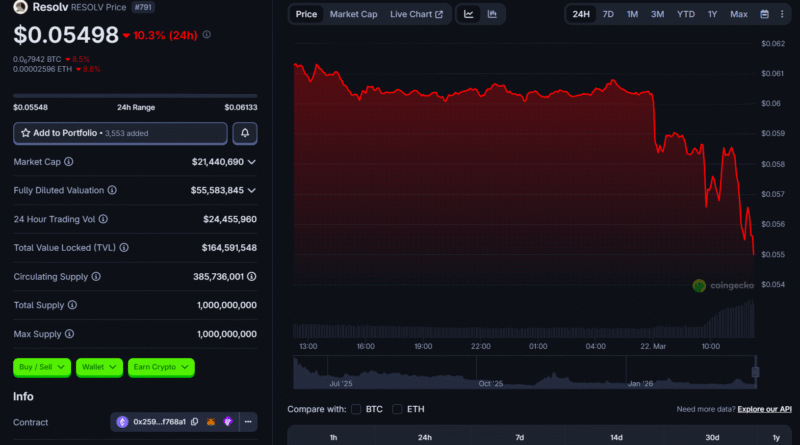Open the Earn Crypto dropdown

coord(161,367)
